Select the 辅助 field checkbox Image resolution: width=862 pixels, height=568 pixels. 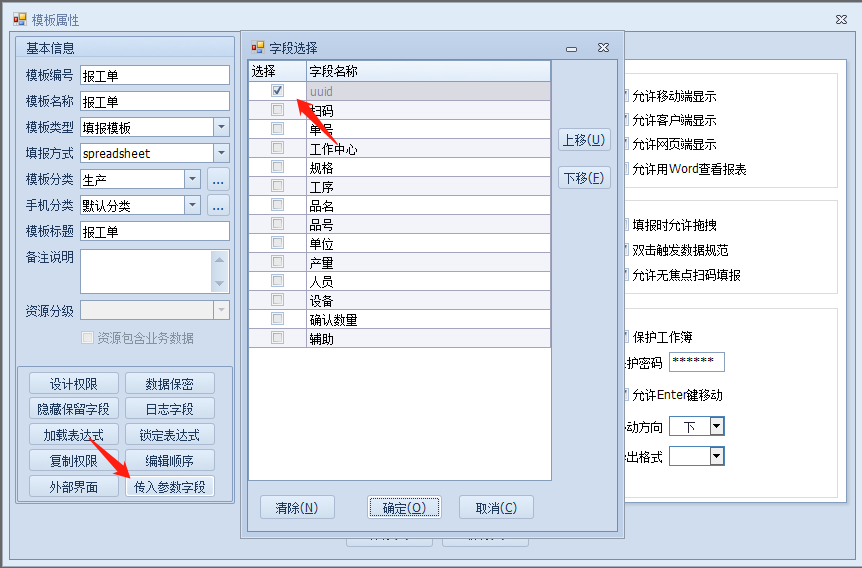[x=277, y=338]
